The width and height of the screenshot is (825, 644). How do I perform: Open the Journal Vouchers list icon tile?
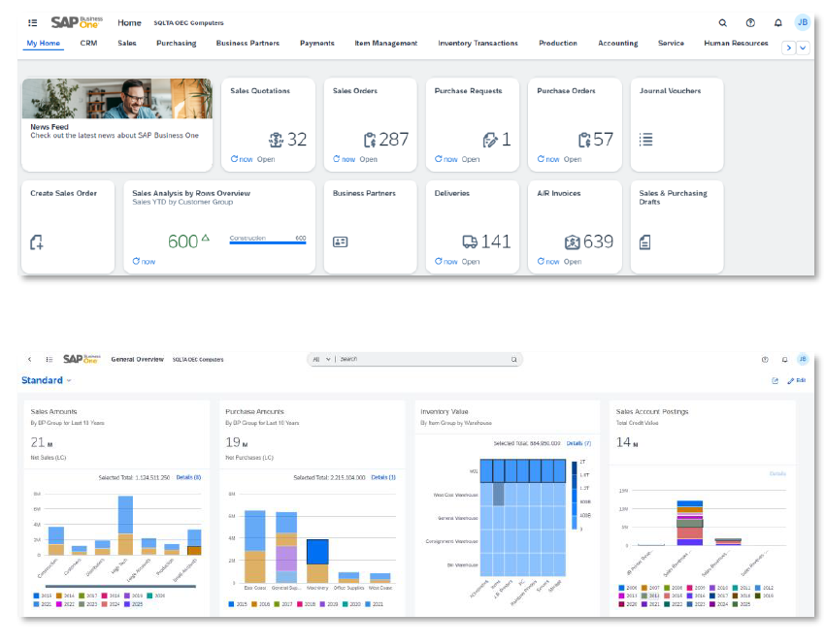[x=645, y=140]
